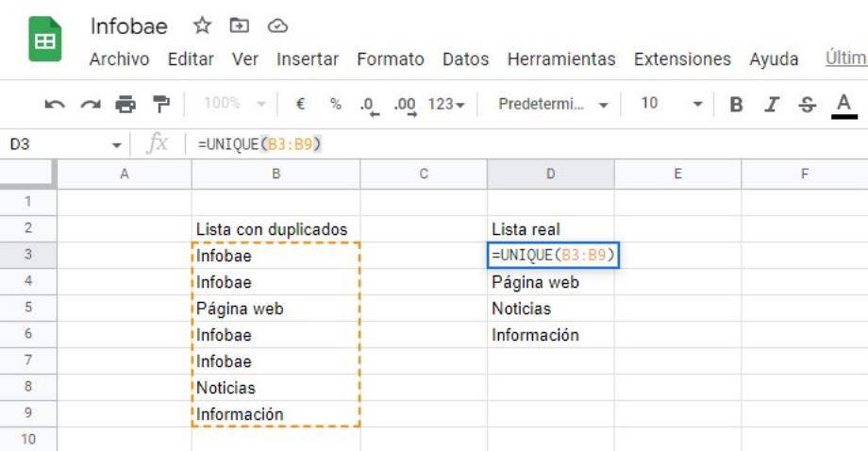868x451 pixels.
Task: Select 'Infobae' in cell B3
Action: tap(275, 256)
